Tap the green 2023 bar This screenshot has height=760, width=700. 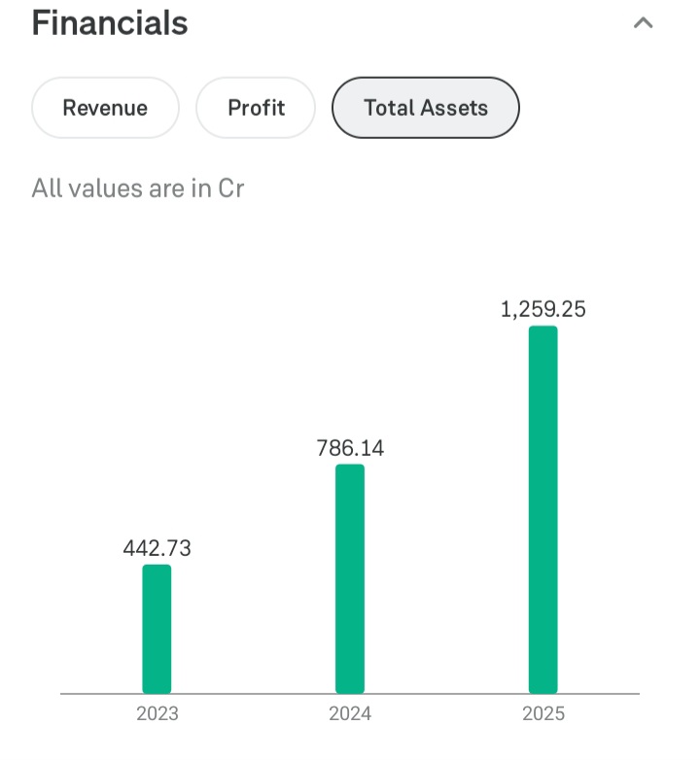click(x=157, y=629)
